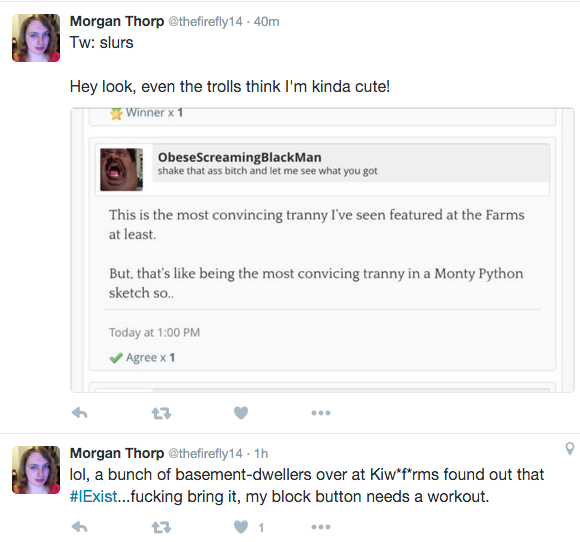The height and width of the screenshot is (542, 580).
Task: Retweet the #IExist tweet
Action: click(162, 527)
